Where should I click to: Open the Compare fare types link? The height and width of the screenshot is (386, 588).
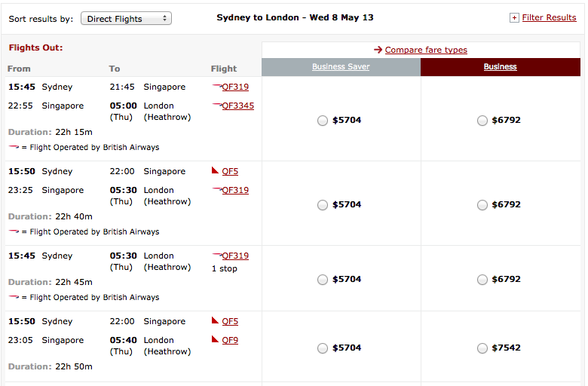[x=426, y=50]
